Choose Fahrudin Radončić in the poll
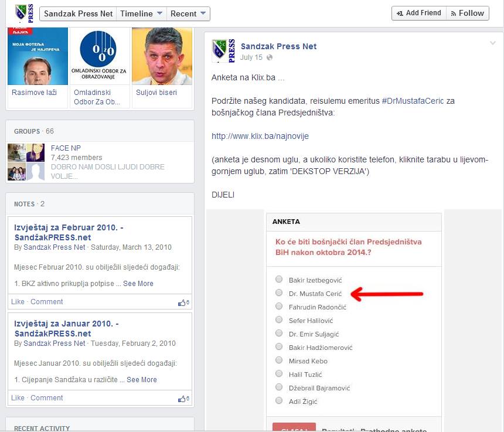504x432 pixels. (279, 307)
